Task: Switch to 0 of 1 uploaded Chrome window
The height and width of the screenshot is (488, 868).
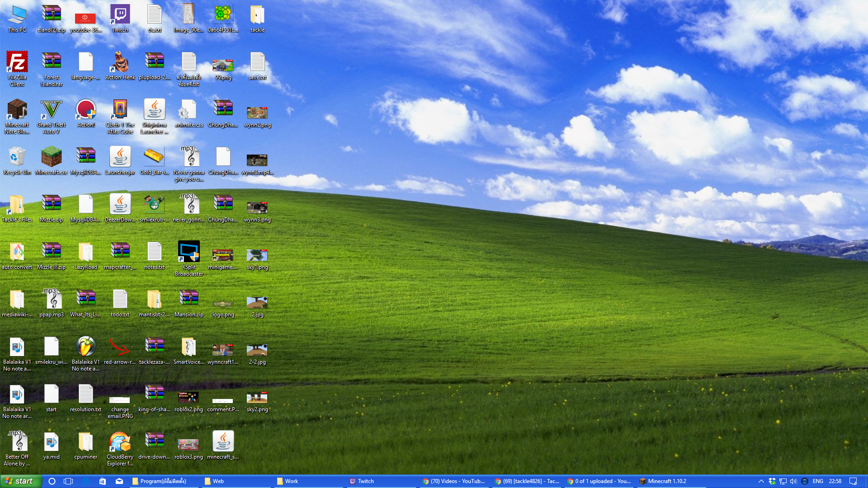Action: coord(598,481)
